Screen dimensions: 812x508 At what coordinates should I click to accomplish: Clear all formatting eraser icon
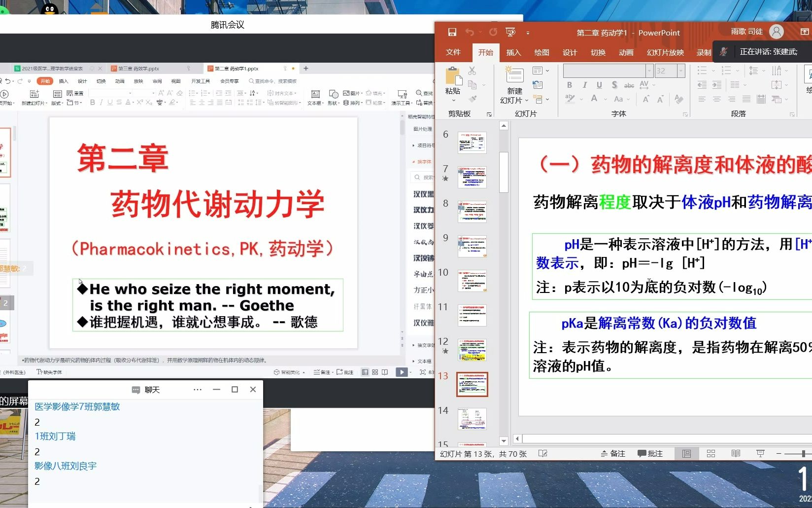[679, 99]
